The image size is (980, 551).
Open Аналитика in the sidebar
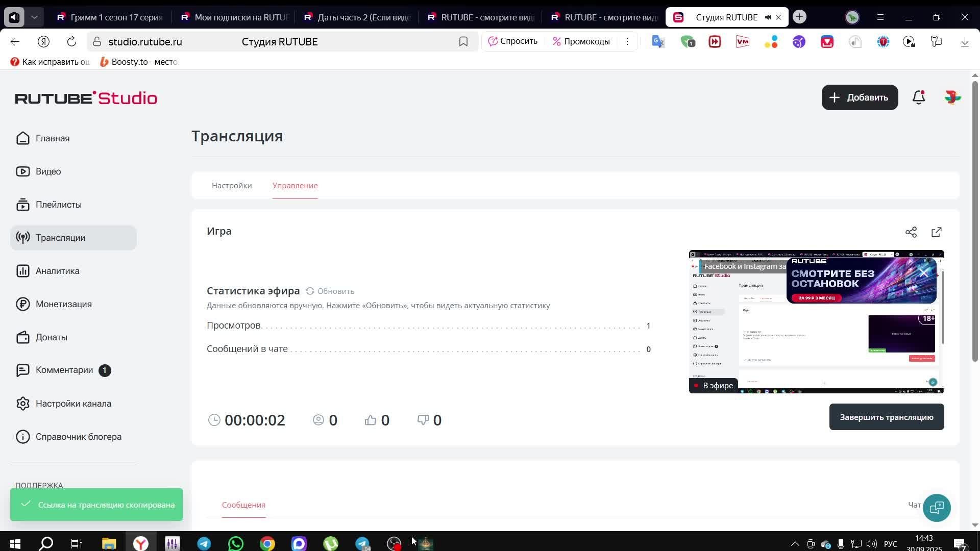click(x=57, y=271)
